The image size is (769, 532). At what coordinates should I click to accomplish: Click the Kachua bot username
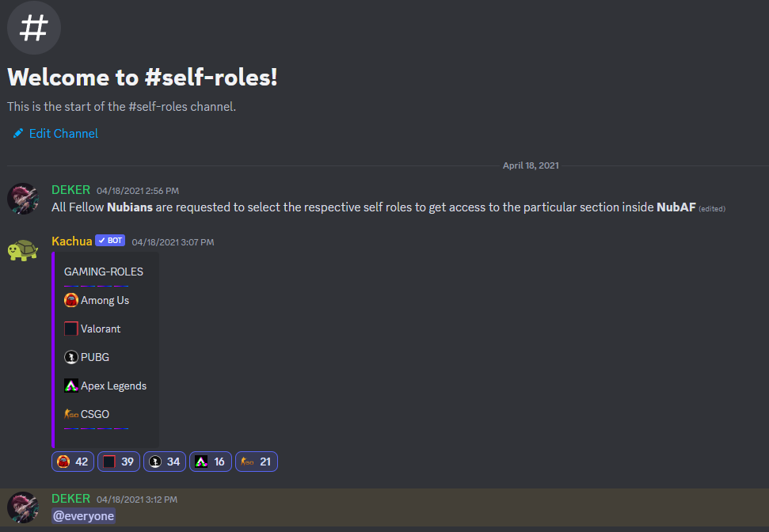(71, 241)
